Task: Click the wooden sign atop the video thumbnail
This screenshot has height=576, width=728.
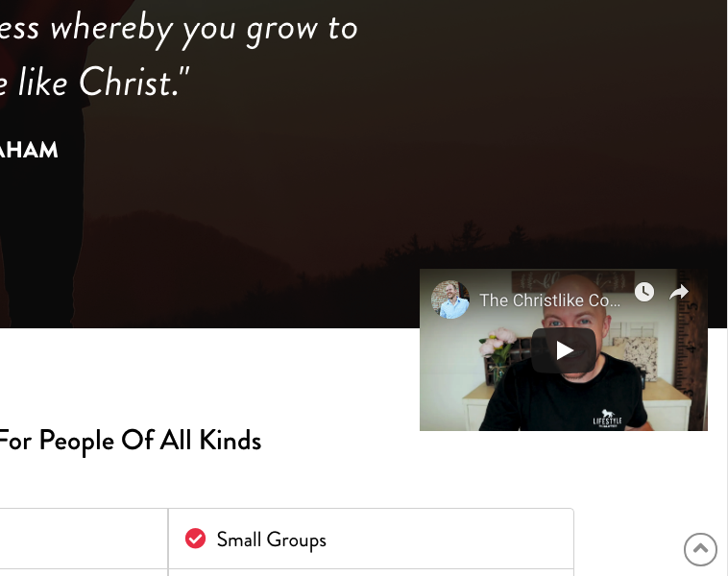Action: click(573, 281)
